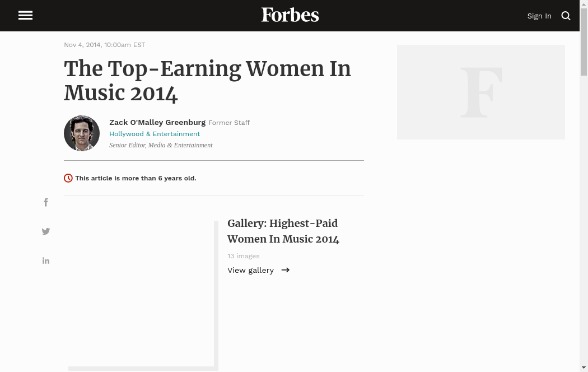Share article on LinkedIn
This screenshot has width=588, height=372.
(46, 261)
